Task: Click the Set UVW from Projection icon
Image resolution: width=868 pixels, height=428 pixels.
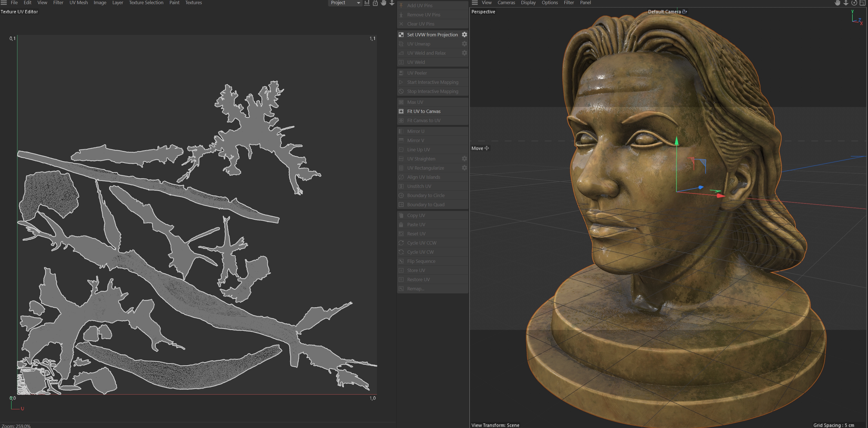Action: pos(401,35)
